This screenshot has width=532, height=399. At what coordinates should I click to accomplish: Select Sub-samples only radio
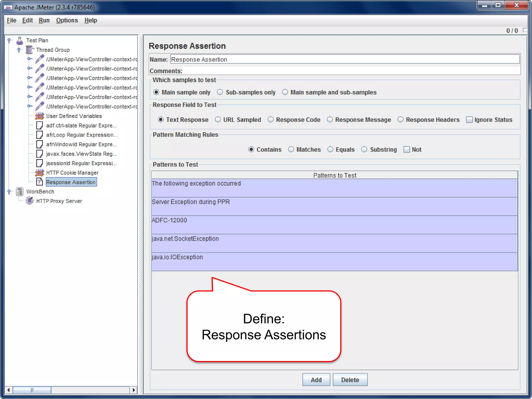tap(220, 92)
